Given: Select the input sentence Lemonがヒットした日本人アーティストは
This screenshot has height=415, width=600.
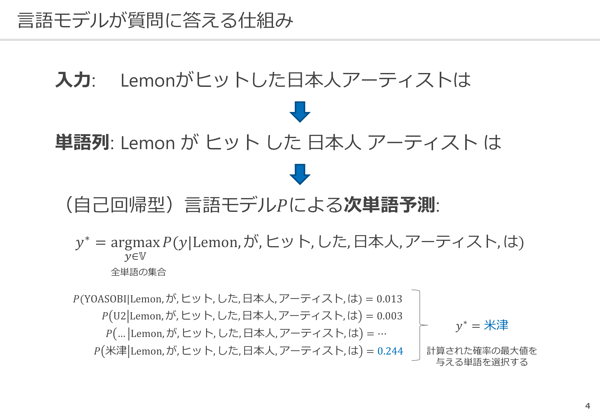Looking at the screenshot, I should pyautogui.click(x=295, y=80).
